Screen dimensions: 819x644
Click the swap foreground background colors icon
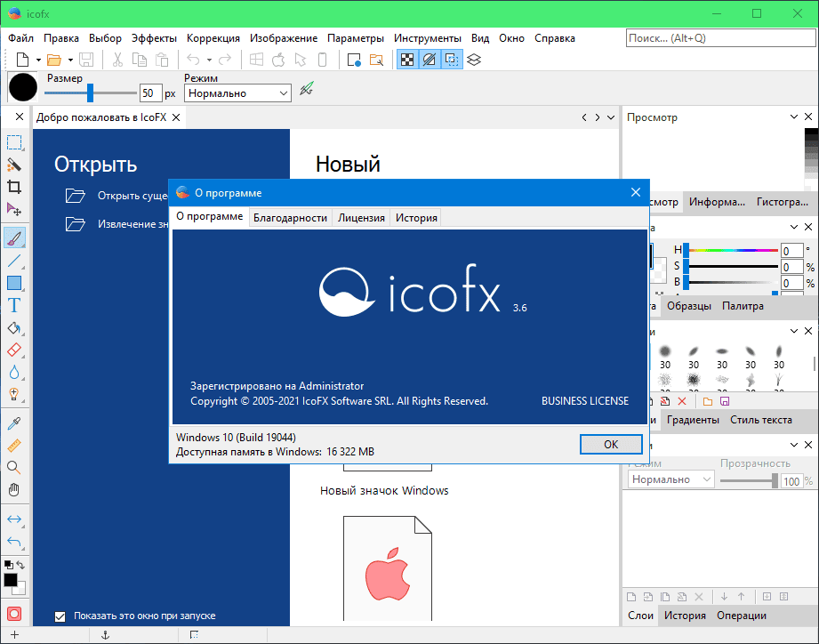(20, 565)
